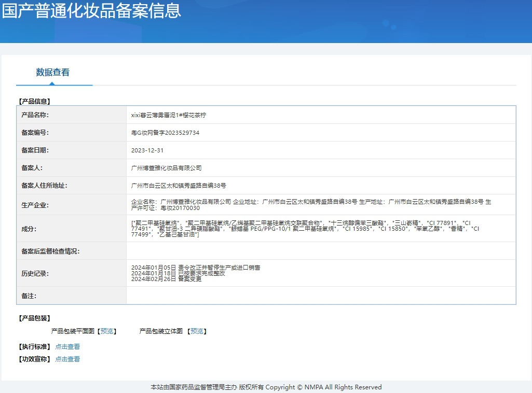The height and width of the screenshot is (393, 532).
Task: Click the 【产品信息】 section heading
Action: [35, 101]
